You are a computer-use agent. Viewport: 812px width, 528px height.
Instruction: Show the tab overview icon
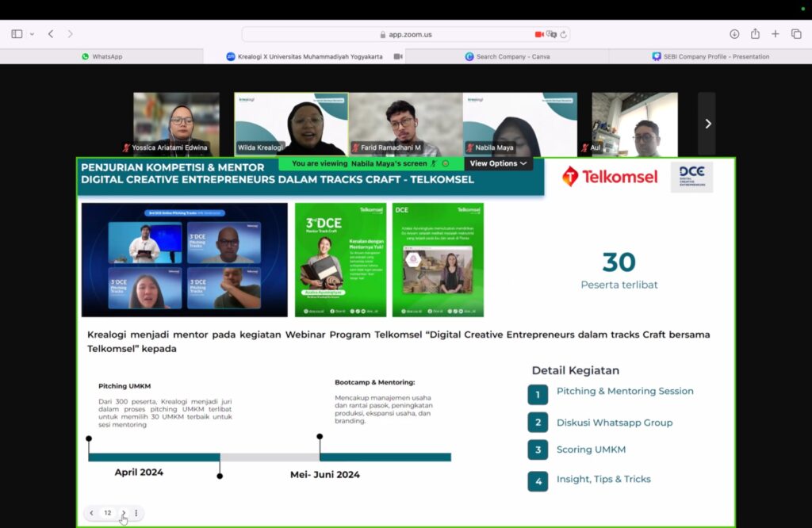coord(796,34)
